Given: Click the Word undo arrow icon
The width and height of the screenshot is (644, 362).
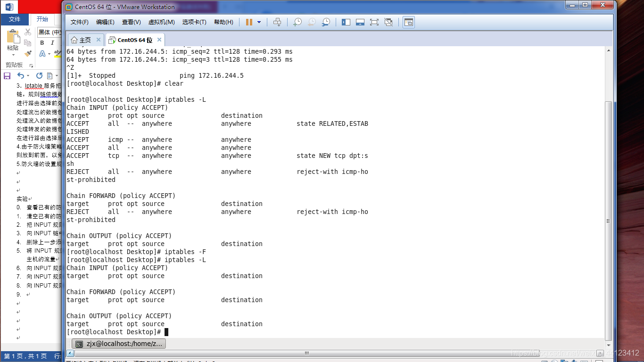Looking at the screenshot, I should [20, 75].
